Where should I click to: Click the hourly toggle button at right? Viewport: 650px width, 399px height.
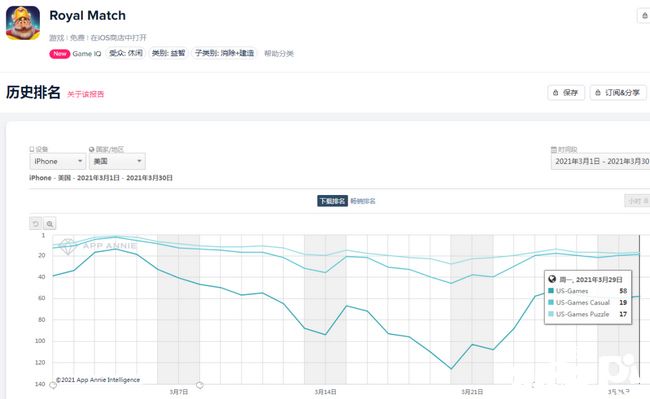coord(637,201)
